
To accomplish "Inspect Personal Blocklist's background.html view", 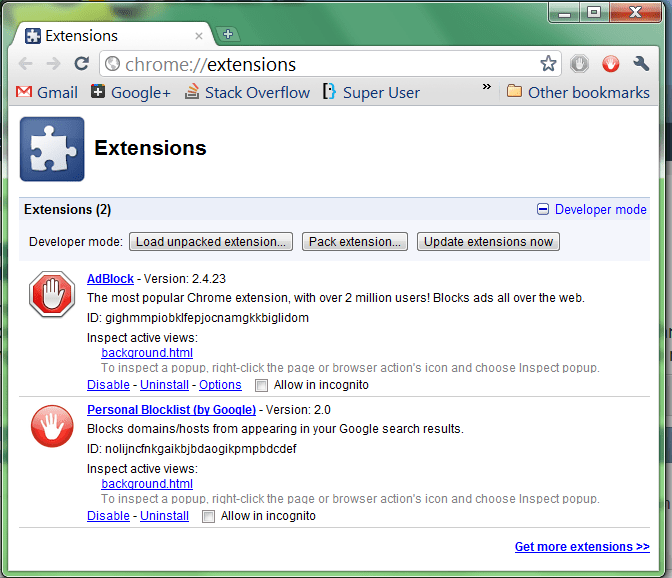I will pyautogui.click(x=147, y=484).
